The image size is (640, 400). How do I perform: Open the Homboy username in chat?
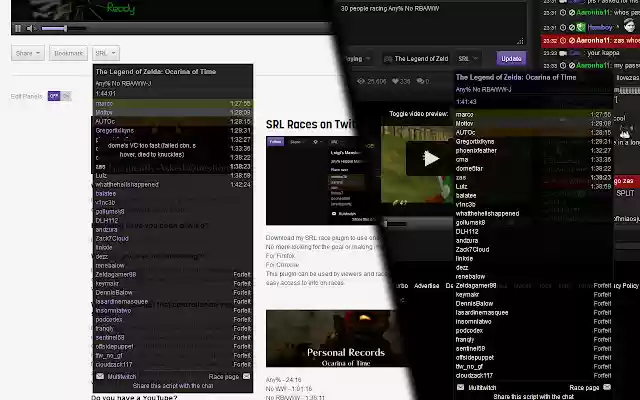pyautogui.click(x=600, y=28)
